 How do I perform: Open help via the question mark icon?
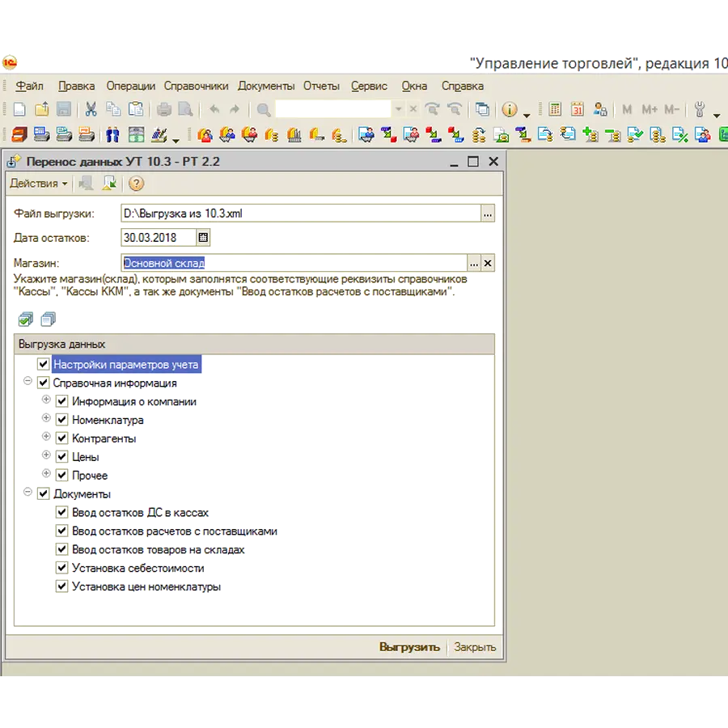pyautogui.click(x=136, y=184)
